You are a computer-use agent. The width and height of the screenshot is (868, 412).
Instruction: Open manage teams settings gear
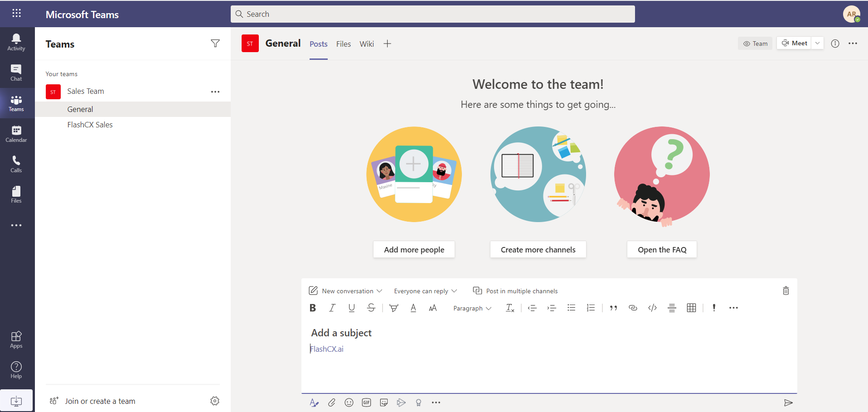point(215,401)
